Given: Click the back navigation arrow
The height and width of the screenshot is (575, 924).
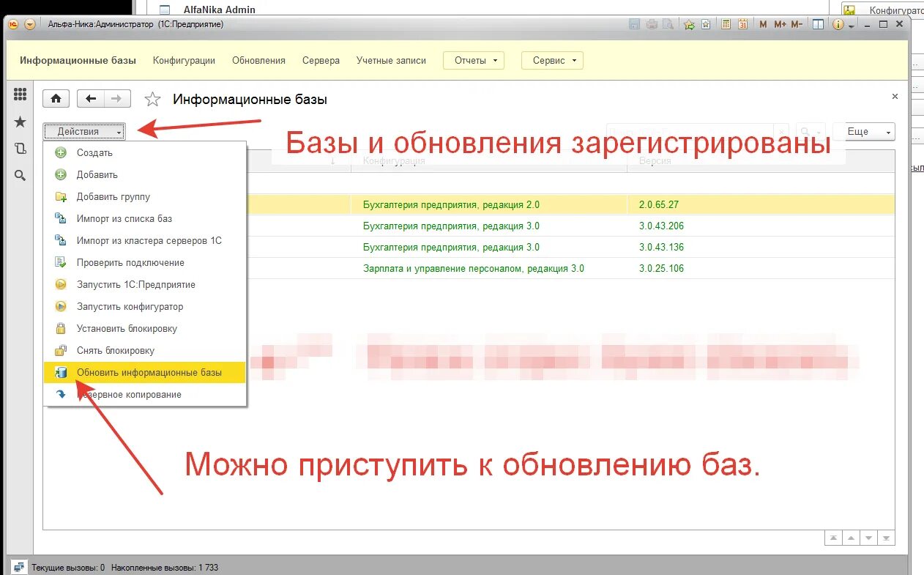Looking at the screenshot, I should pos(89,98).
